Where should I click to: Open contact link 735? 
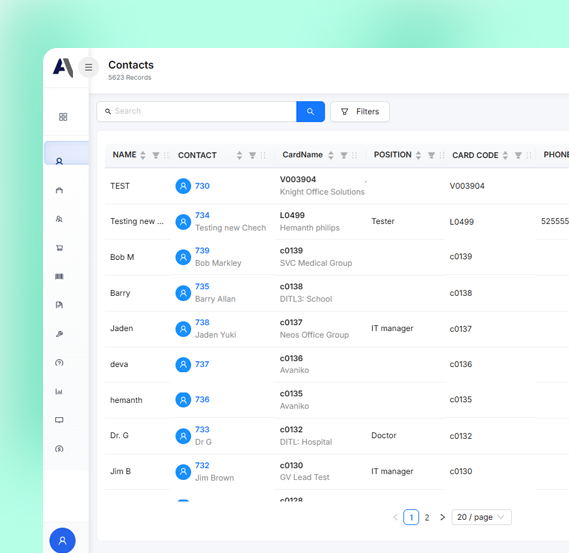click(202, 286)
